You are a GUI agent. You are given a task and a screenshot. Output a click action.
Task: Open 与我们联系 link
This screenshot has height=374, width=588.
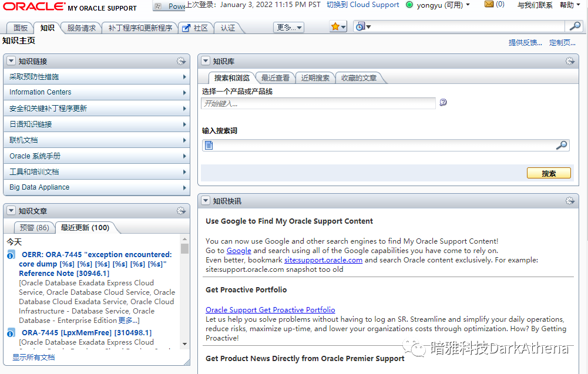pos(535,5)
